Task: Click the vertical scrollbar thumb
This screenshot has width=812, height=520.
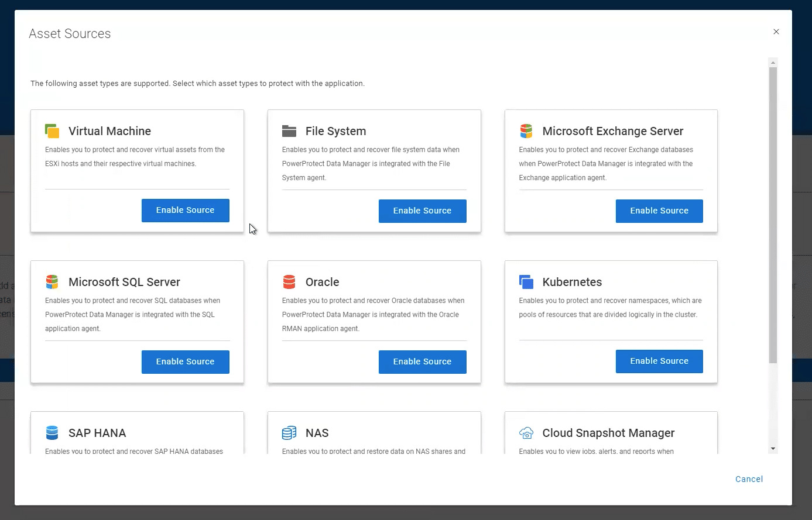Action: tap(773, 215)
